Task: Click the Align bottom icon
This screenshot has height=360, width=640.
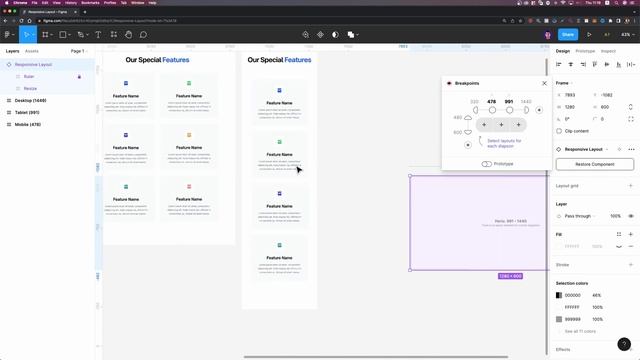Action: (x=619, y=64)
